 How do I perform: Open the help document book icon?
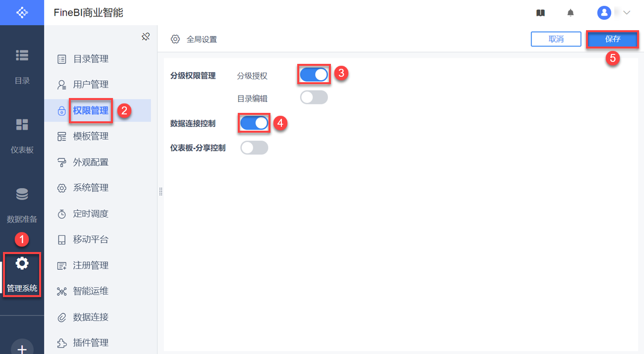coord(540,13)
